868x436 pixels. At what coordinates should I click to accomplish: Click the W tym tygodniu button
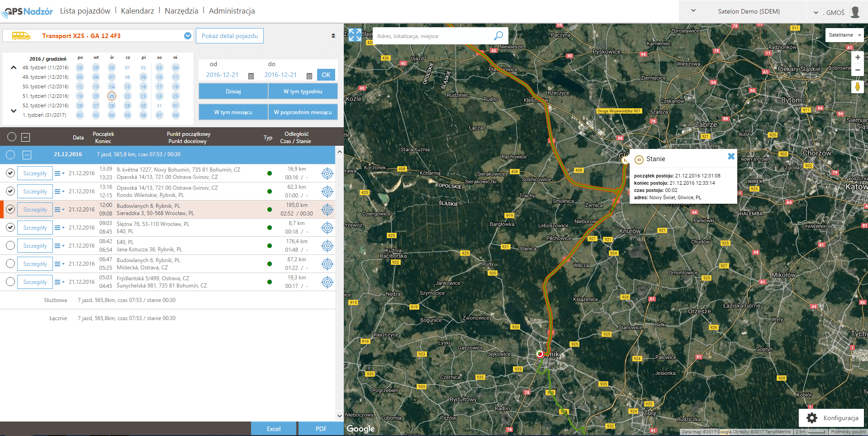point(303,91)
